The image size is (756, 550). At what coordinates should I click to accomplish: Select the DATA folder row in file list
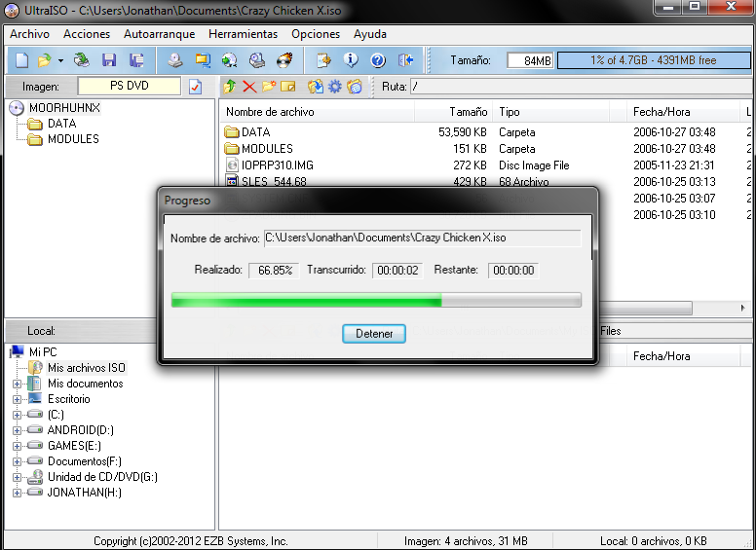pyautogui.click(x=484, y=132)
